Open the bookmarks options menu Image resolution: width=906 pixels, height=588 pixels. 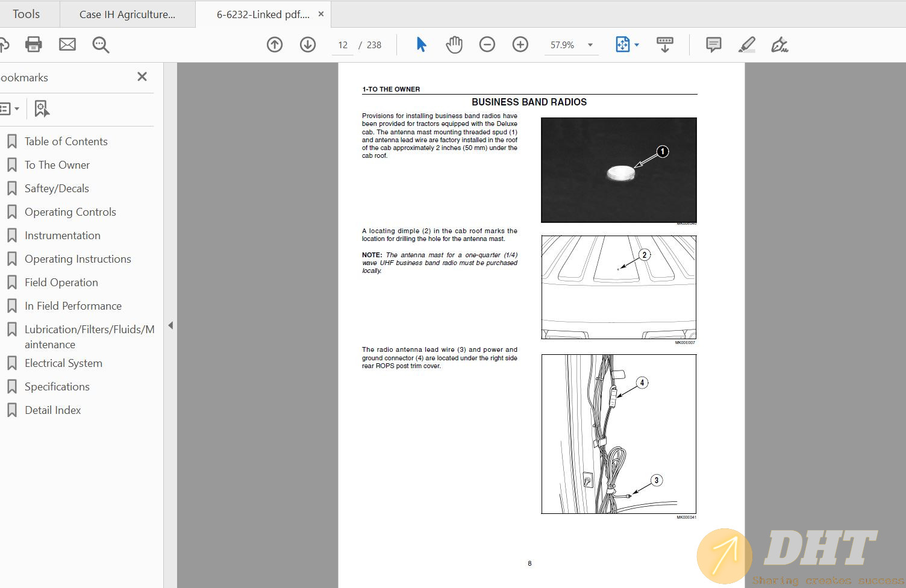tap(10, 109)
